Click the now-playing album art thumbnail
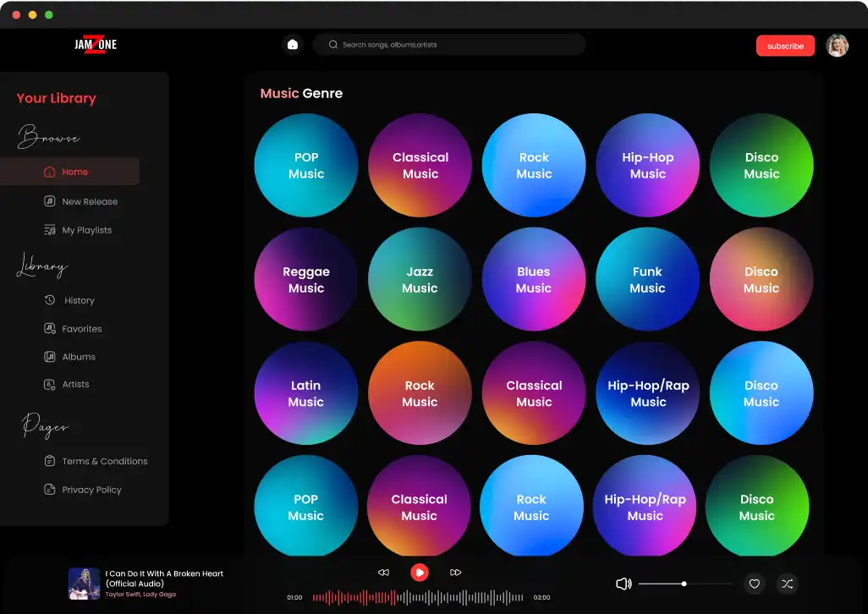The image size is (868, 614). [x=84, y=584]
